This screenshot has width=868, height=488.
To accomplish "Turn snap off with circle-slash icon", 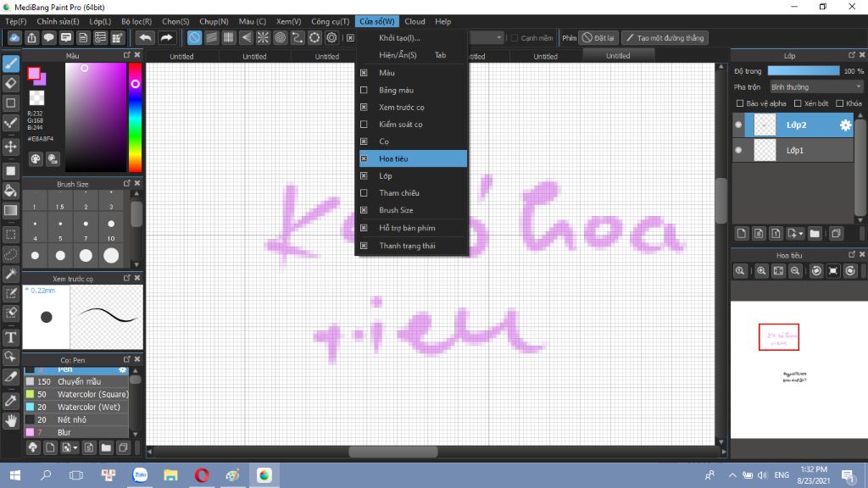I will pyautogui.click(x=194, y=37).
